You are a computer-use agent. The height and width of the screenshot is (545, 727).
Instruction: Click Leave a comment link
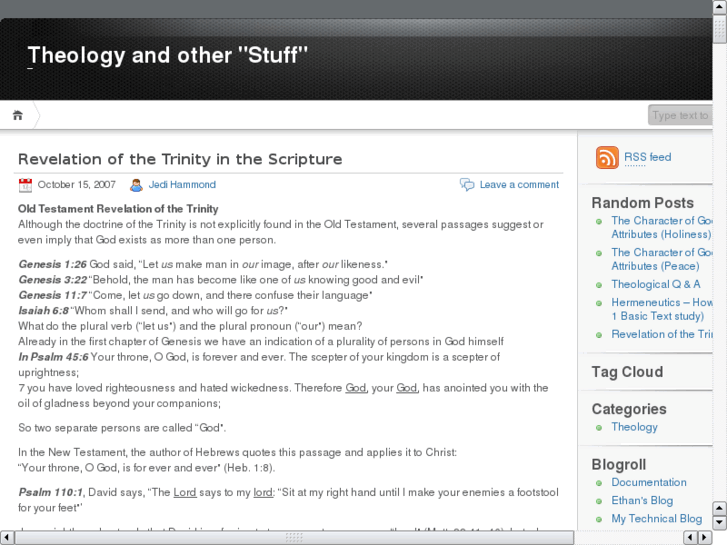pos(519,185)
